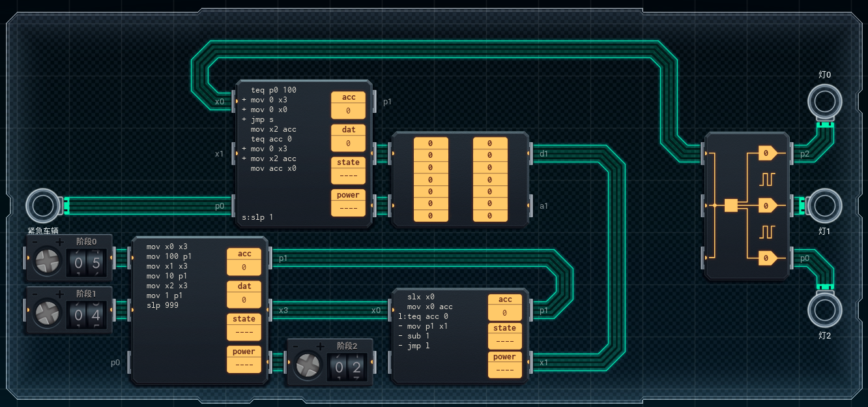This screenshot has height=407, width=868.
Task: Select the slx chip's state indicator
Action: 505,336
